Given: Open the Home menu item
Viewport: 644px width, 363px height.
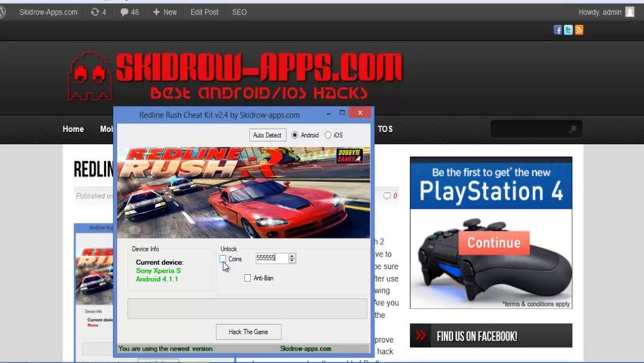Looking at the screenshot, I should tap(73, 129).
